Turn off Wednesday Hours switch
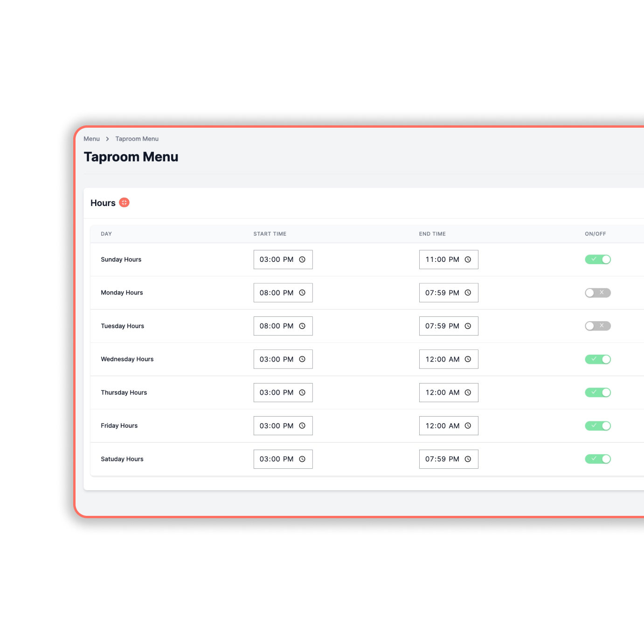The height and width of the screenshot is (644, 644). pyautogui.click(x=597, y=359)
